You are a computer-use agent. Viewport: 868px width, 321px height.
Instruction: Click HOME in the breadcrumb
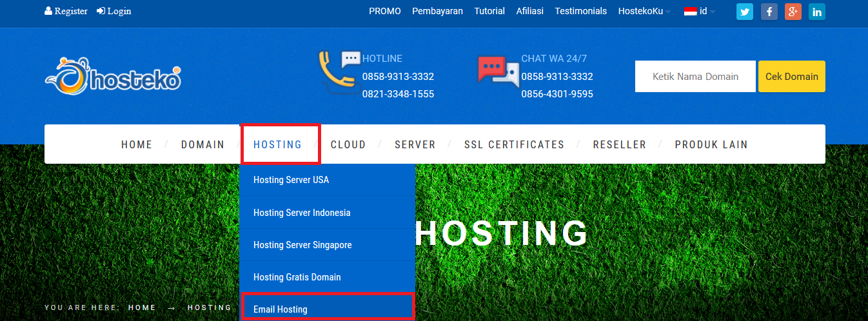tap(143, 307)
